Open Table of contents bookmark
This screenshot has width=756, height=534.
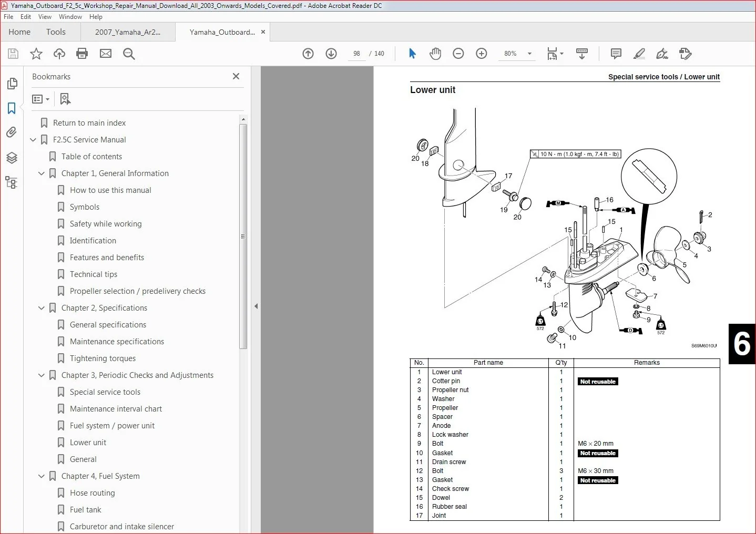91,157
